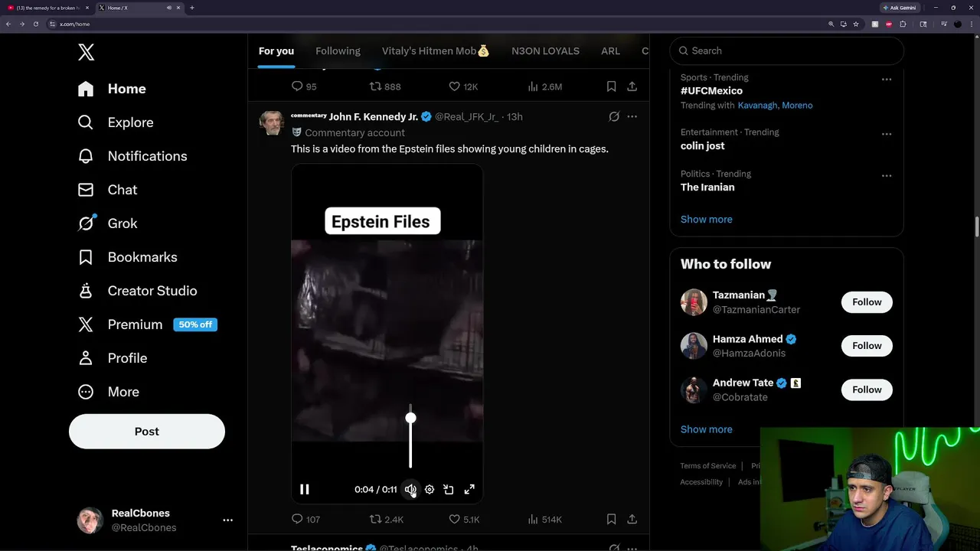Viewport: 980px width, 551px height.
Task: Expand the video to fullscreen
Action: 469,490
